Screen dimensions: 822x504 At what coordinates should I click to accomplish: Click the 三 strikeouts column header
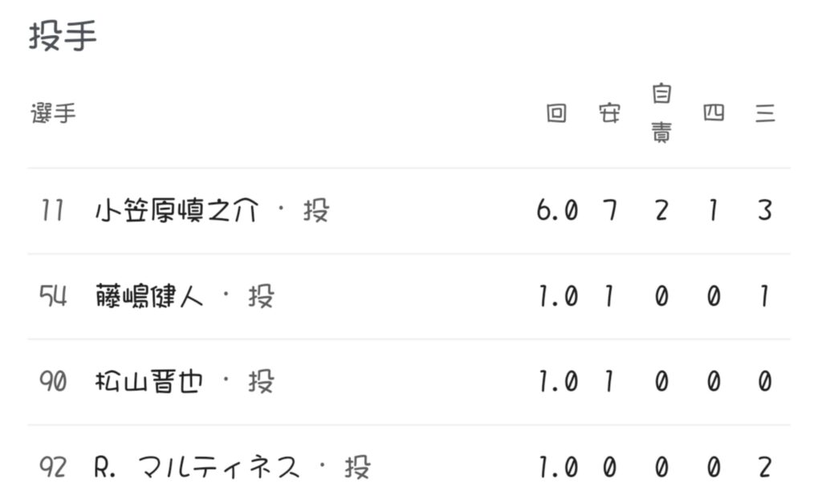[x=765, y=114]
